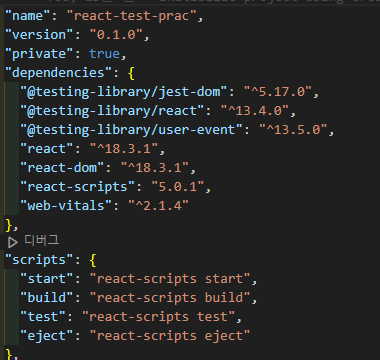The image size is (380, 360).
Task: Click the "^18.3.1" value of react-dom
Action: (x=155, y=168)
